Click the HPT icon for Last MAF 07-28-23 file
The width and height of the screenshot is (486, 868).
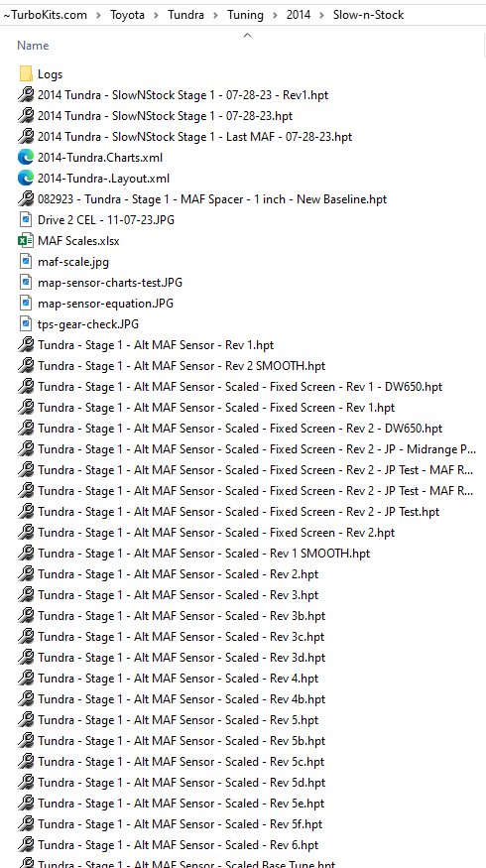click(26, 136)
